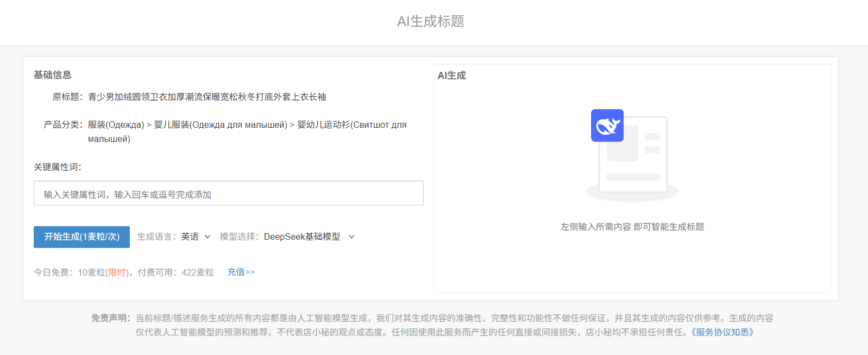
Task: Click the AI生成标题 page title
Action: (430, 21)
